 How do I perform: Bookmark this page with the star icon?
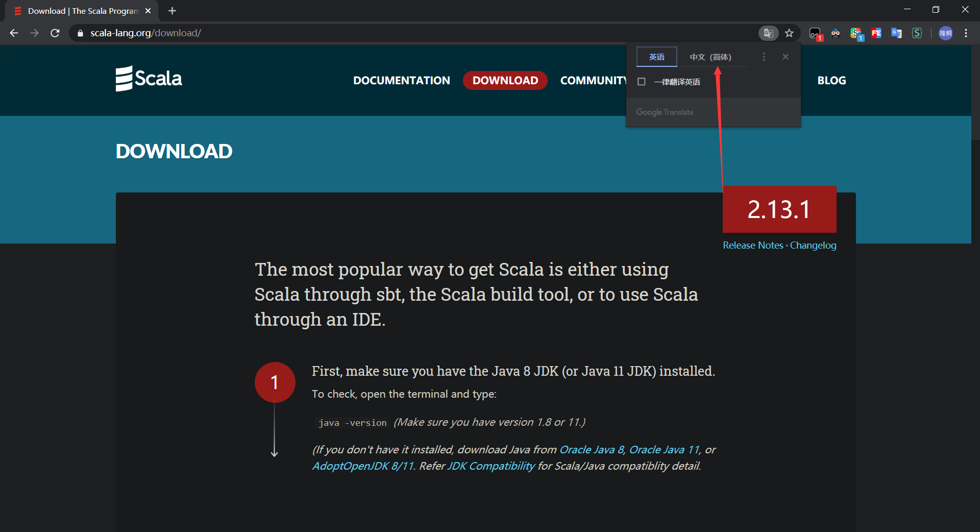pyautogui.click(x=789, y=33)
